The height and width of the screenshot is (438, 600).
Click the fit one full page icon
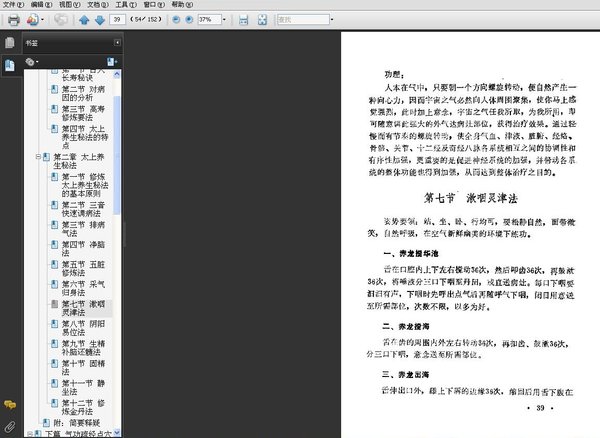(262, 20)
